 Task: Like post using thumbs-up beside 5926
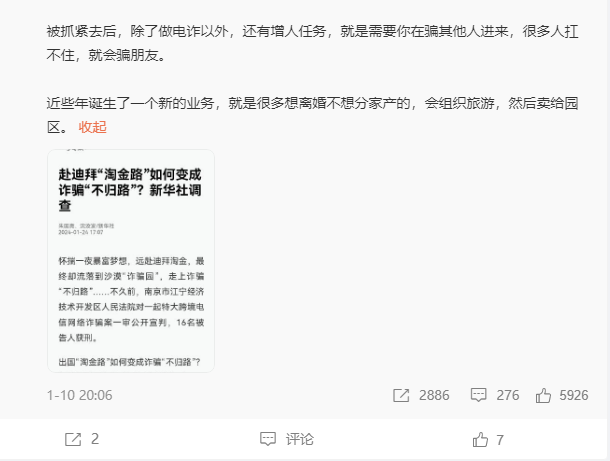coord(543,395)
